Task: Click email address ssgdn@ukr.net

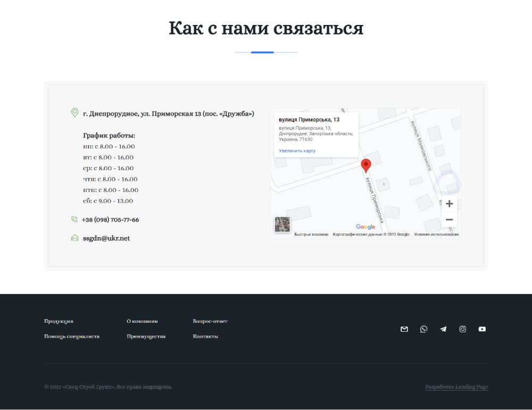Action: tap(106, 238)
